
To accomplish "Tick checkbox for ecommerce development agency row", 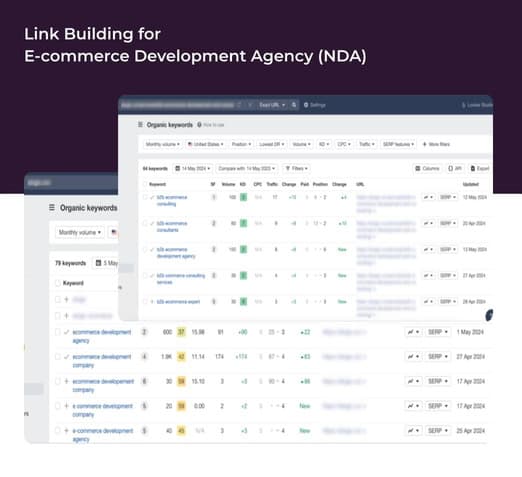I will coord(58,332).
